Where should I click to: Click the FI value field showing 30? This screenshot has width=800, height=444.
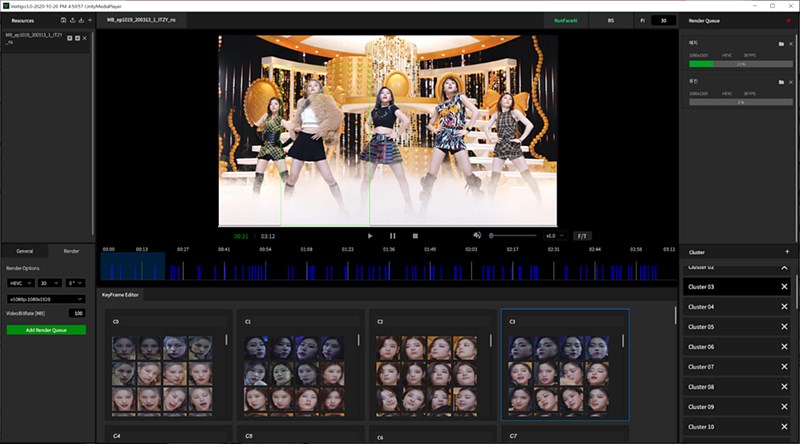click(x=663, y=20)
